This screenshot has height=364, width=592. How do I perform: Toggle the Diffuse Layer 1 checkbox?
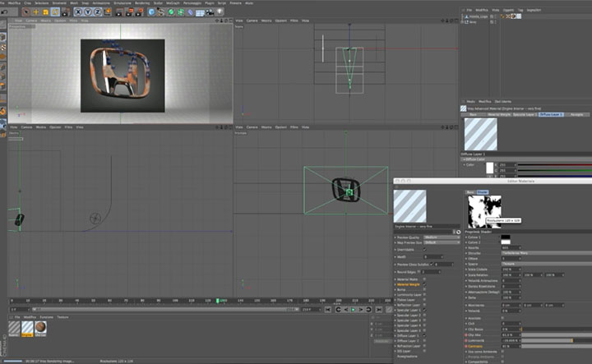click(x=424, y=336)
